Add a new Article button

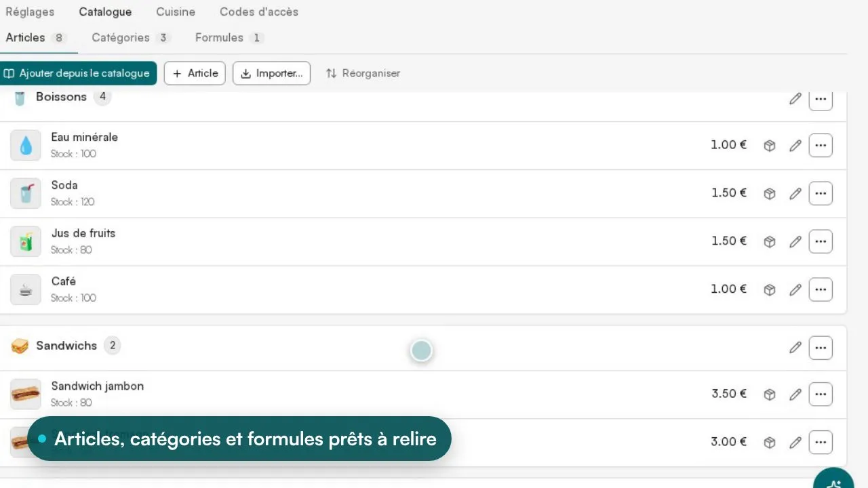click(195, 73)
